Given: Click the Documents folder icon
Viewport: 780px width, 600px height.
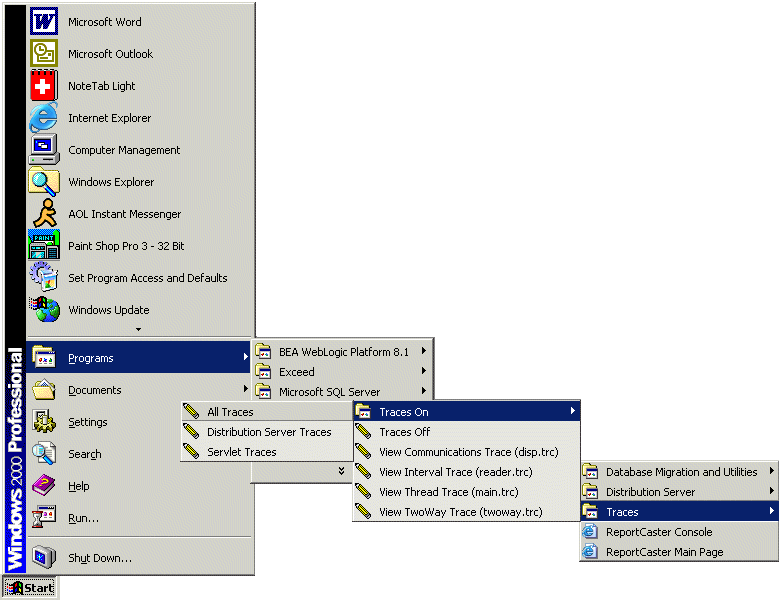Looking at the screenshot, I should pos(44,390).
